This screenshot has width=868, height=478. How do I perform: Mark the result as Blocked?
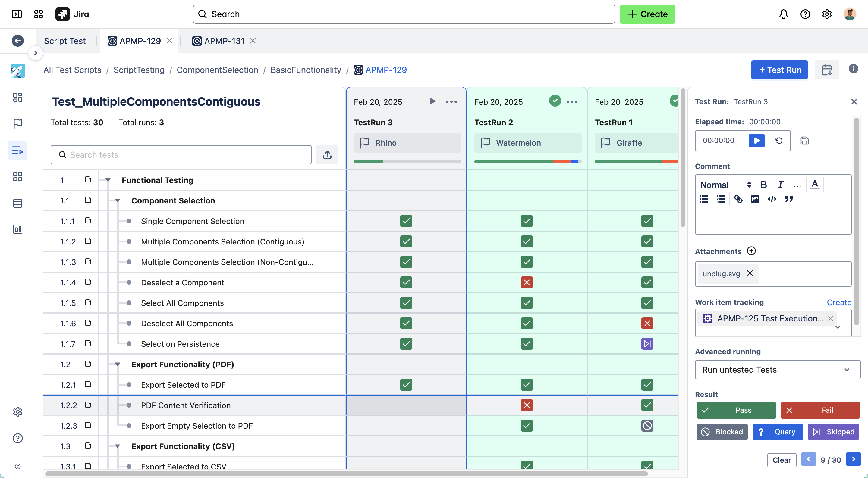[x=722, y=432]
